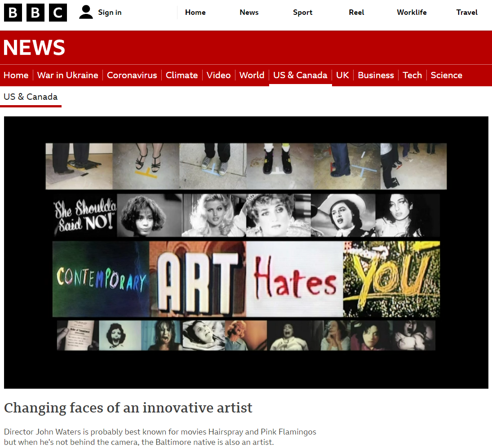Click the BBC logo

(x=35, y=13)
